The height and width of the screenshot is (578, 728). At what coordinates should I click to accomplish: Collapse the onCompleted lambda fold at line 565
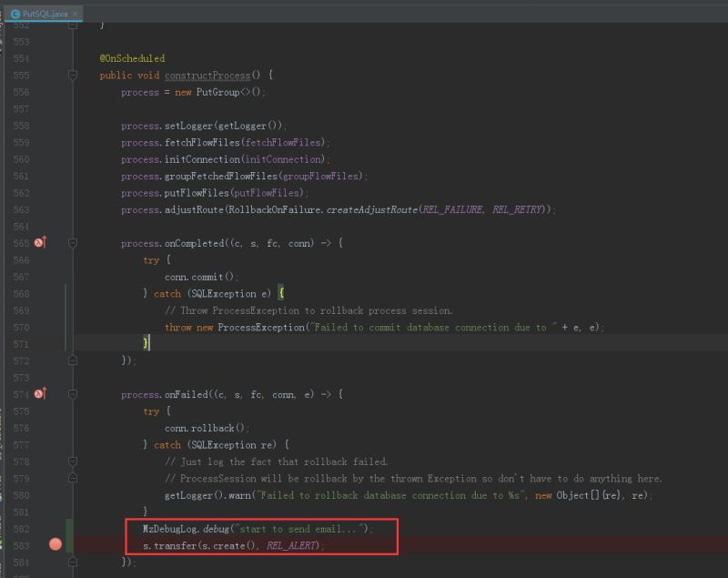coord(75,243)
